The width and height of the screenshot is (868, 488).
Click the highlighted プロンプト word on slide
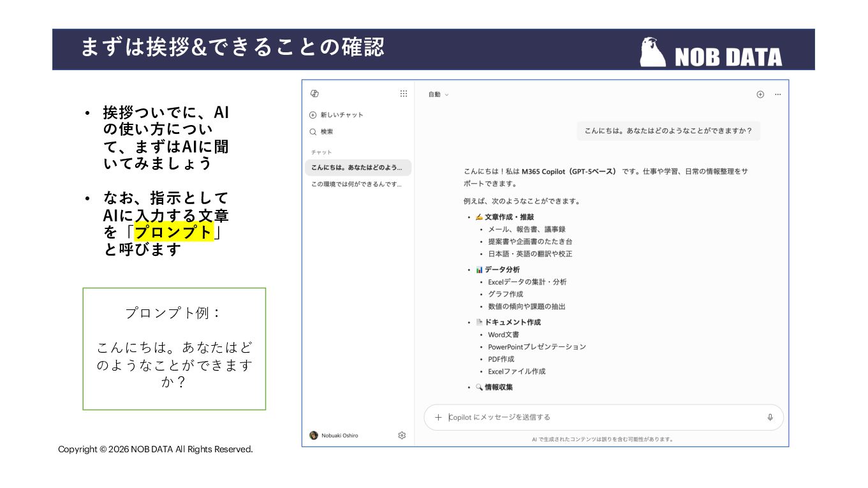[173, 232]
